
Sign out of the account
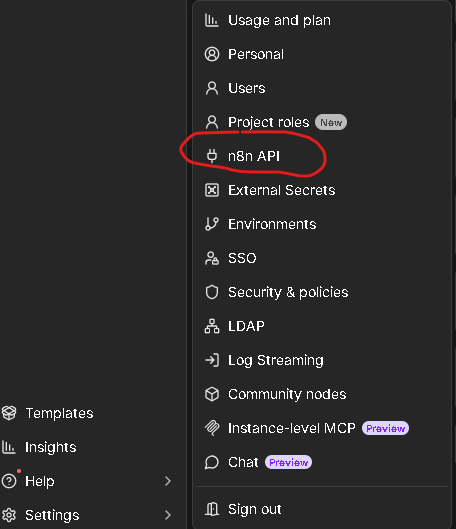[322, 509]
